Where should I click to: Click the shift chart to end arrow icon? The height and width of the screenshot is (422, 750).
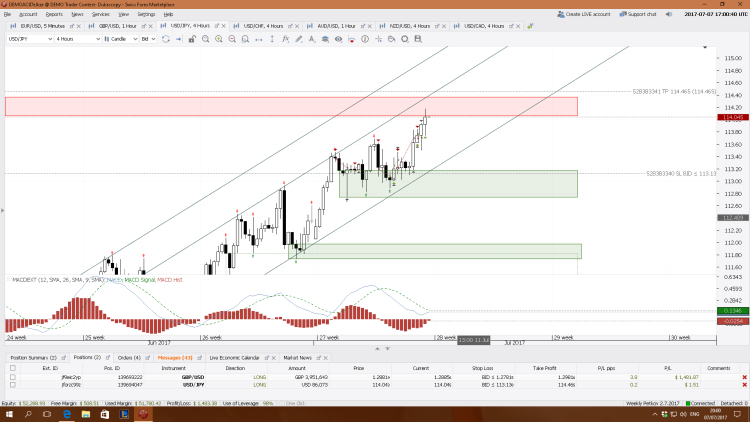tap(178, 39)
